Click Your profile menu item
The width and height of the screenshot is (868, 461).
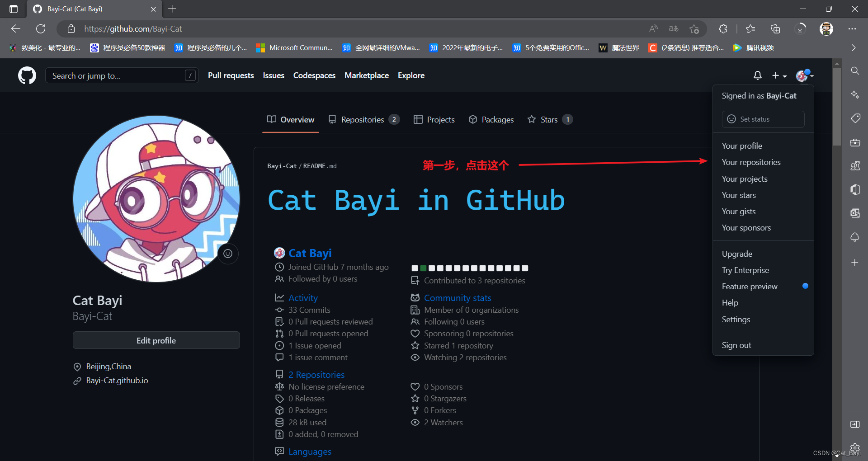point(763,146)
